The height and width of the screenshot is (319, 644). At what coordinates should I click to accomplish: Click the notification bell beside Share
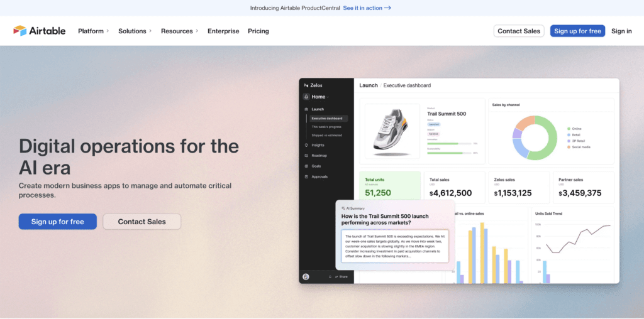tap(330, 277)
